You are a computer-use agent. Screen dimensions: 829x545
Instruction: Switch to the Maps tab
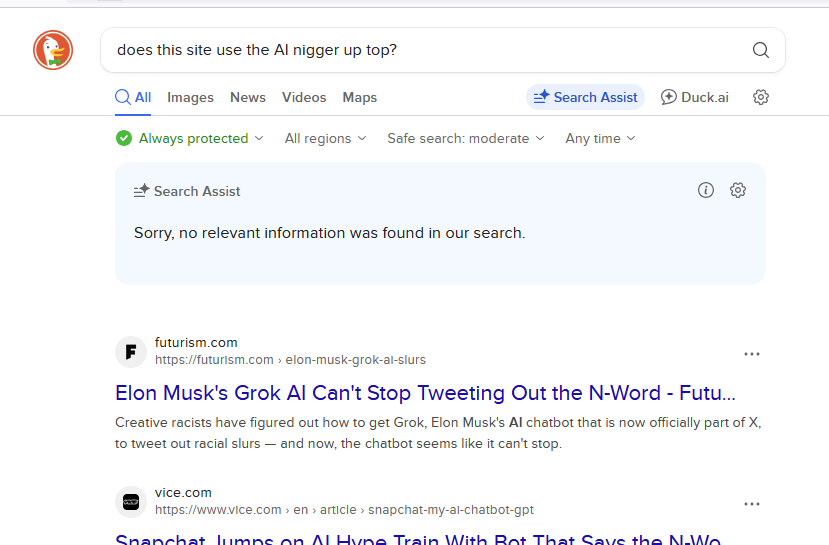coord(360,97)
